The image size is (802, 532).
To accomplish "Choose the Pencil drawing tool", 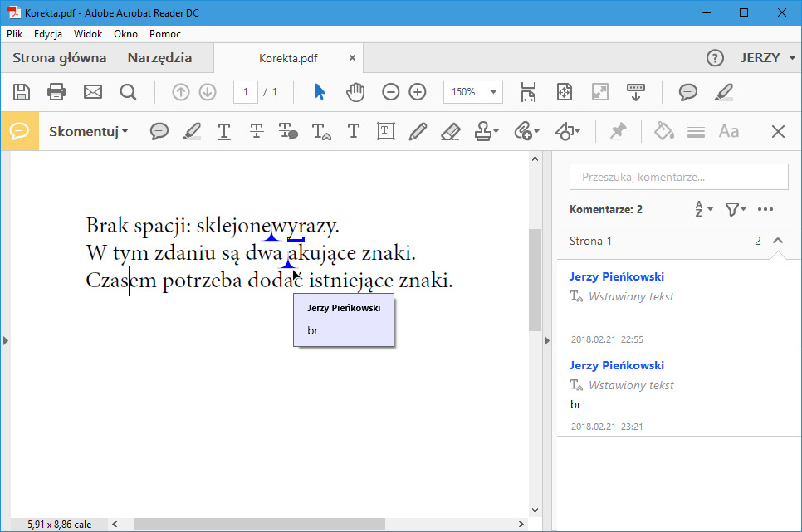I will coord(418,131).
